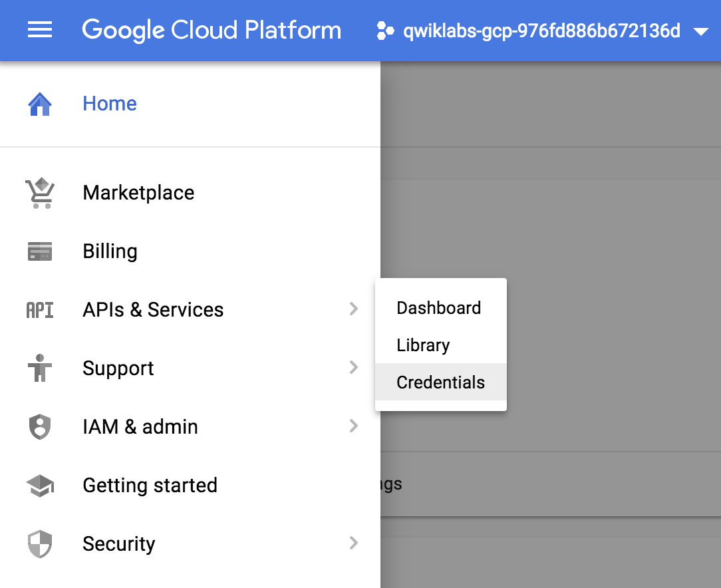Select the Support person icon

(x=39, y=368)
